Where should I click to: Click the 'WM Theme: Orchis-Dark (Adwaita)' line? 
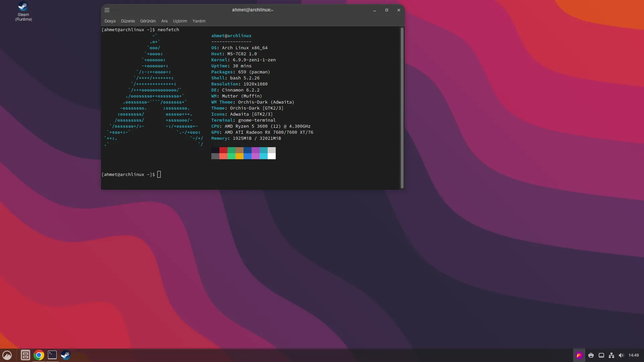(253, 102)
